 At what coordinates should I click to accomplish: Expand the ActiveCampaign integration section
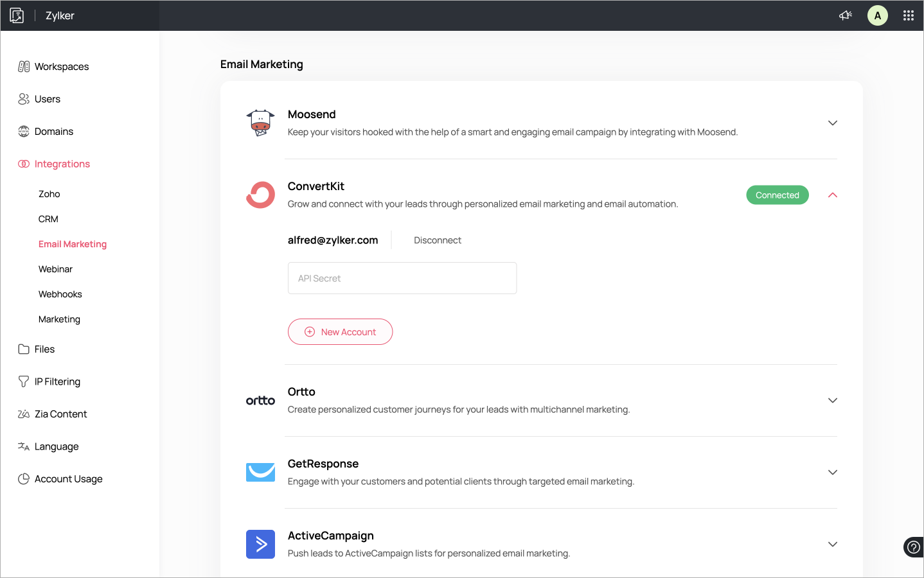click(833, 544)
